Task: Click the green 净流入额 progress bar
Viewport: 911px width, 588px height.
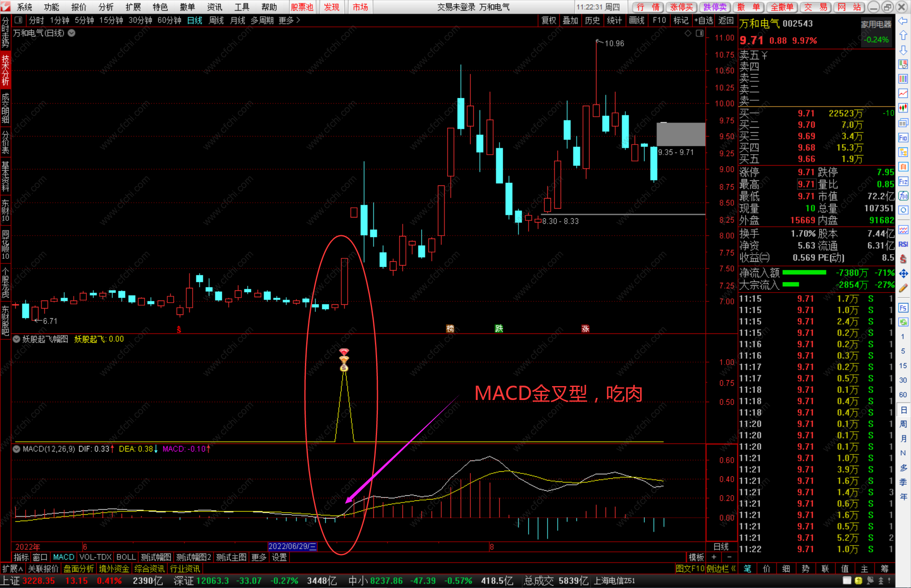Action: 804,273
